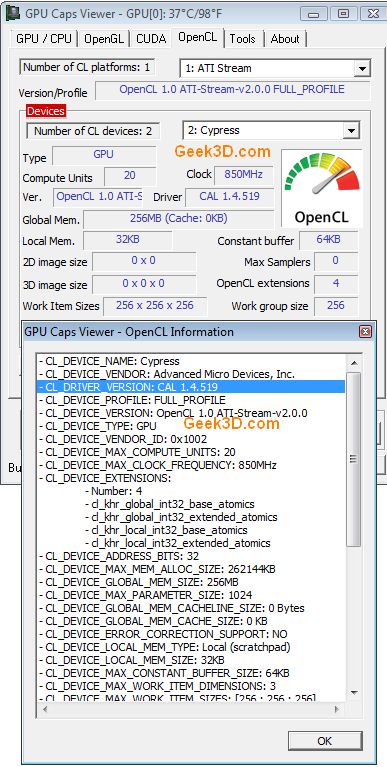Select the MAX_CONSTANT_BUFFER_SIZE: 64KB row

191,673
